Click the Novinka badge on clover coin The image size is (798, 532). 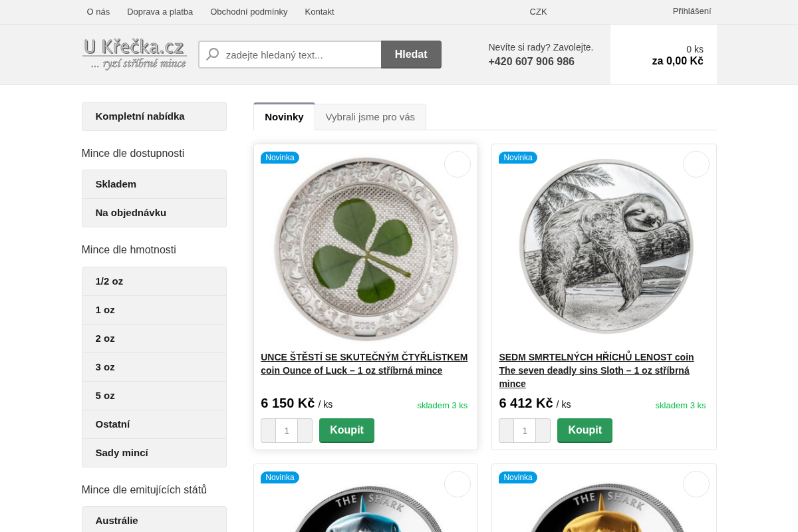(280, 158)
